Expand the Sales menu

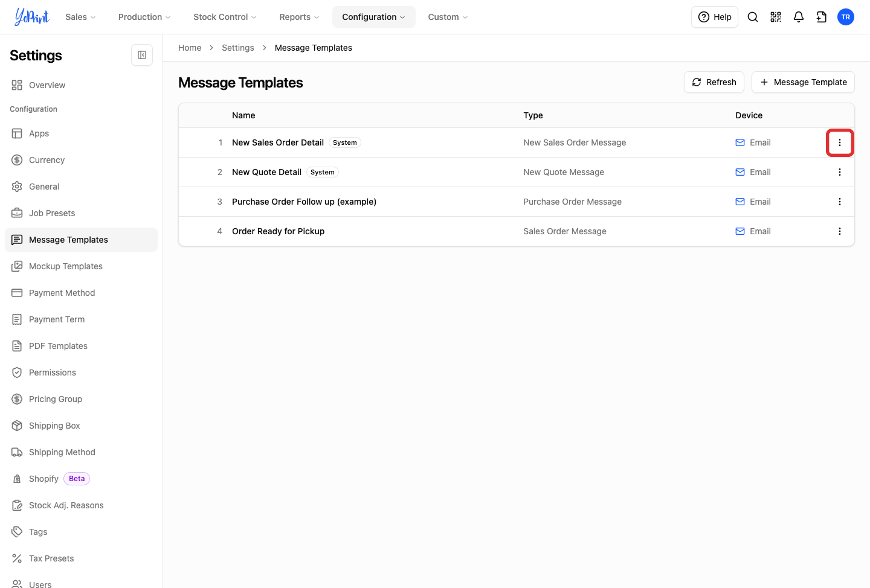pos(80,17)
